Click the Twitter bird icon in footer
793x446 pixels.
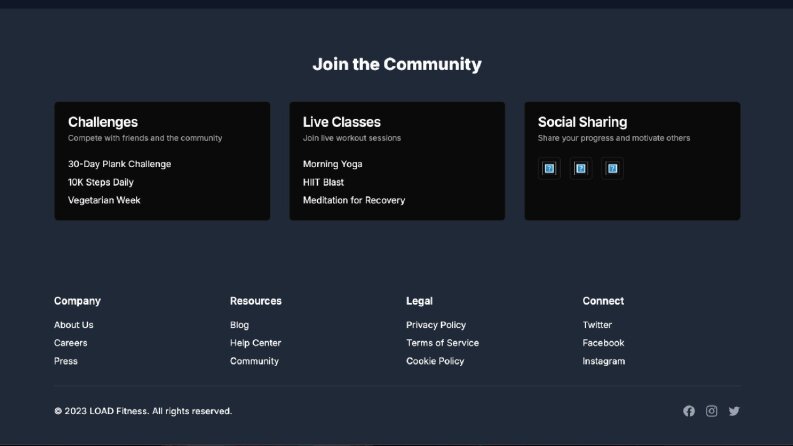pos(734,411)
